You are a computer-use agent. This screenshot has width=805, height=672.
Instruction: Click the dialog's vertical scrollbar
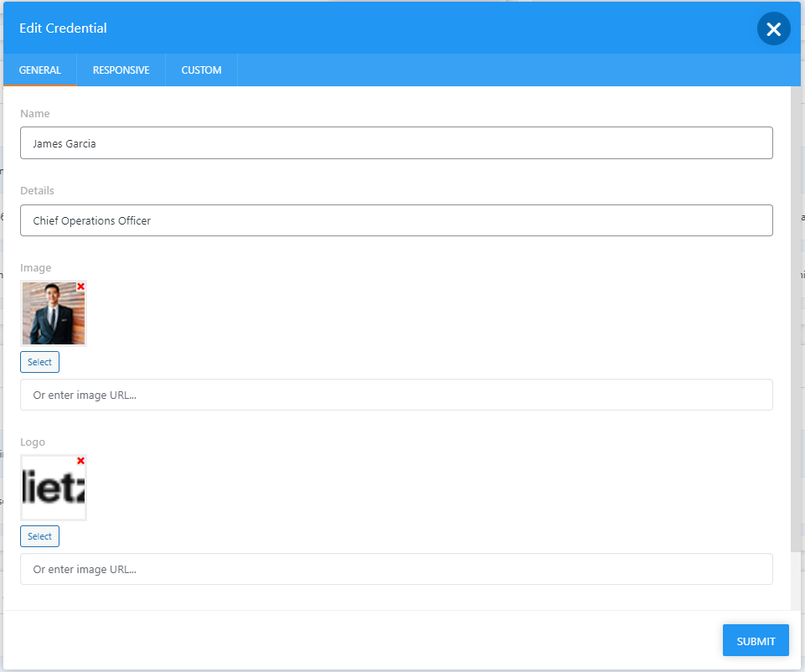796,318
